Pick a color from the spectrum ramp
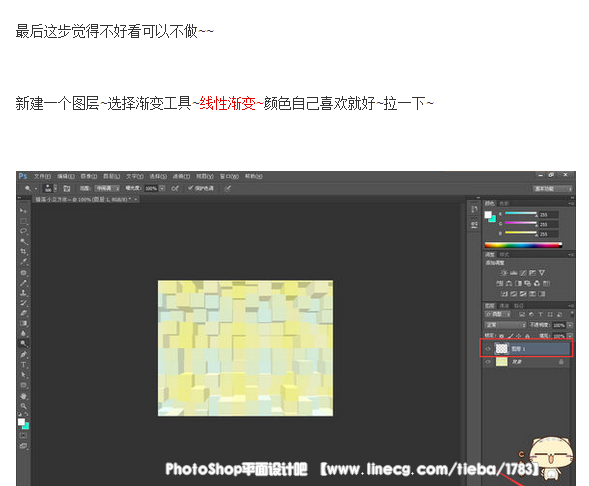The height and width of the screenshot is (486, 589). [x=523, y=245]
